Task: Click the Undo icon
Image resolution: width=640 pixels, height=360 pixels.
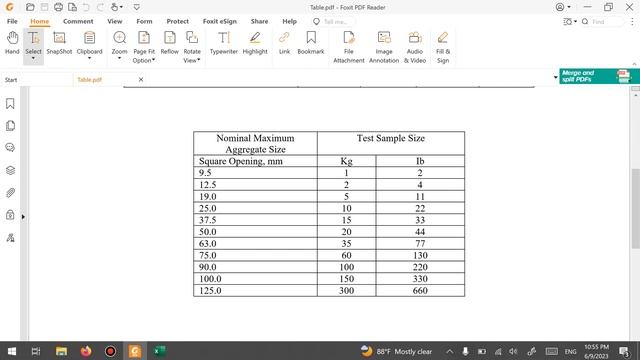Action: tap(86, 7)
